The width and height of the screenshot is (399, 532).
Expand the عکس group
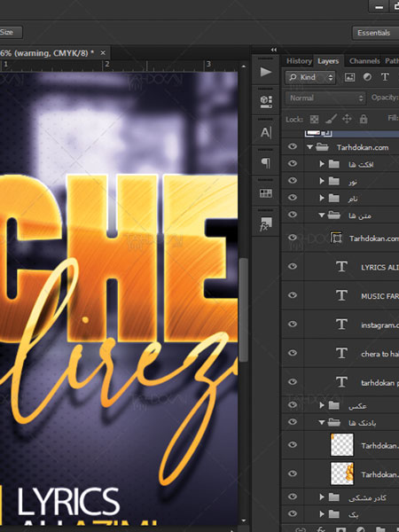[x=322, y=405]
